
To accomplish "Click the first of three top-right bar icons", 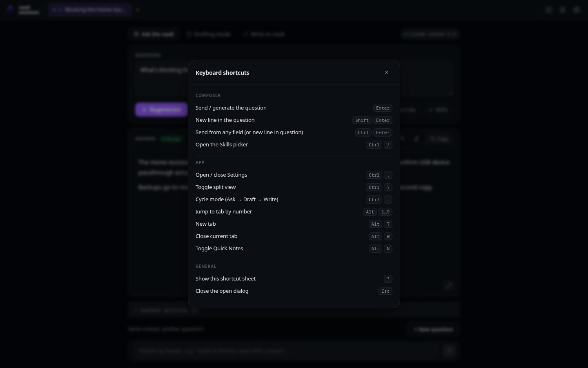I will pyautogui.click(x=549, y=10).
